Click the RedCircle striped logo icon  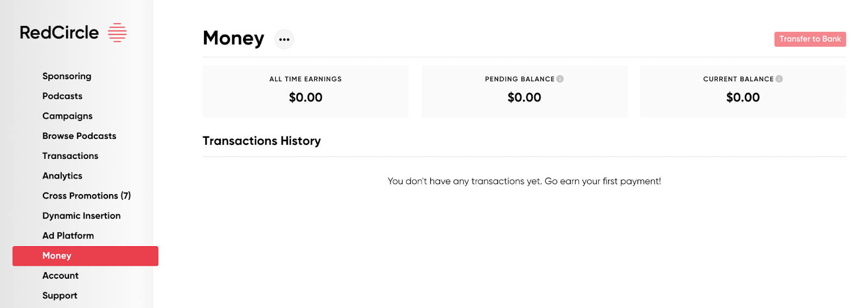(x=117, y=33)
